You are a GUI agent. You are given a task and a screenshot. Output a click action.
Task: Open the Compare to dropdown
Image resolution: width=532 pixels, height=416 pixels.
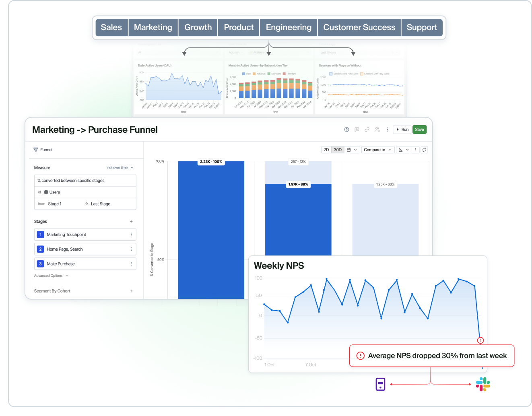click(377, 150)
